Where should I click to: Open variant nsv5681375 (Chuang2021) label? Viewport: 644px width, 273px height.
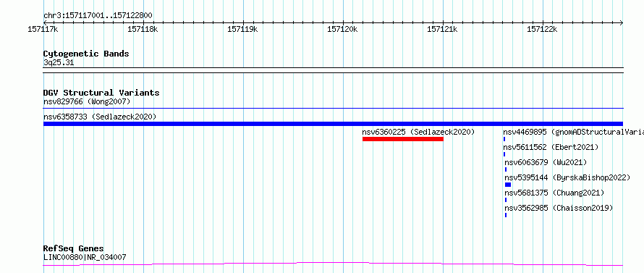click(554, 193)
